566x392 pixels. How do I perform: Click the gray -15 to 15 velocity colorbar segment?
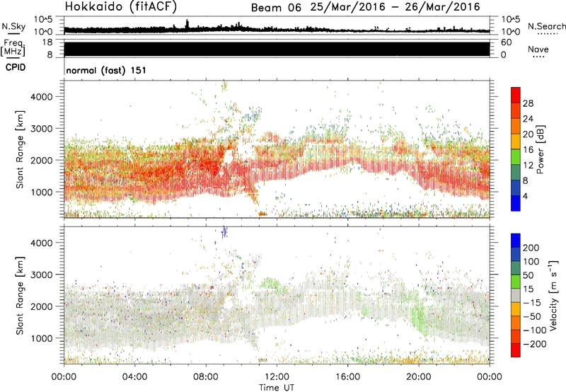coord(516,296)
